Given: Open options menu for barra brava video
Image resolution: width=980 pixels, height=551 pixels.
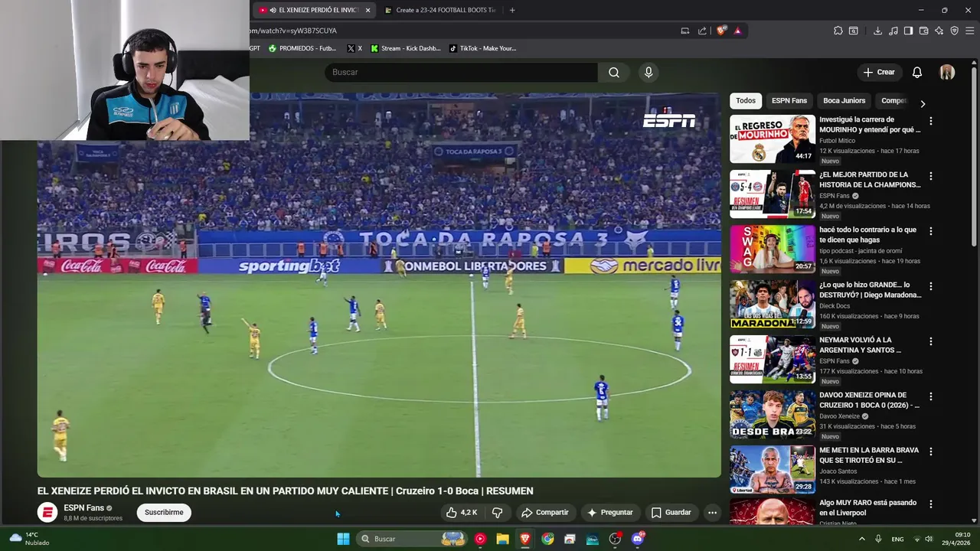Looking at the screenshot, I should click(931, 452).
